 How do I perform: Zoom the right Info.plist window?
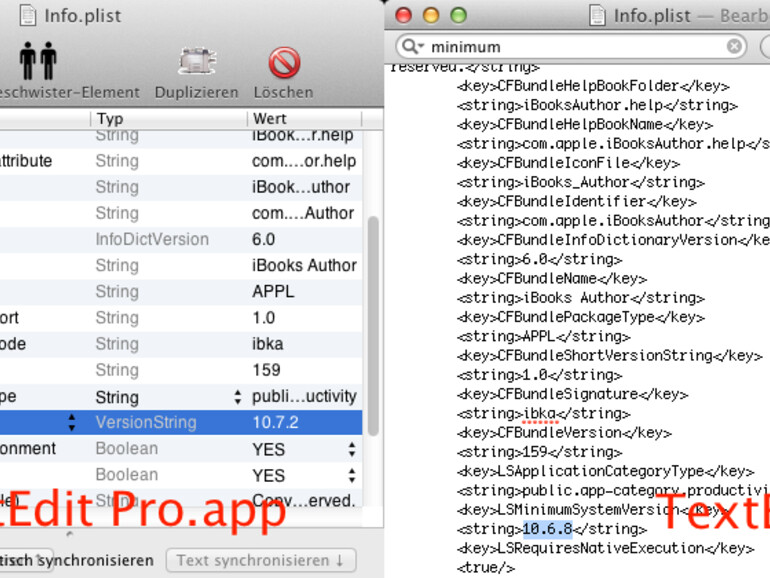coord(458,15)
